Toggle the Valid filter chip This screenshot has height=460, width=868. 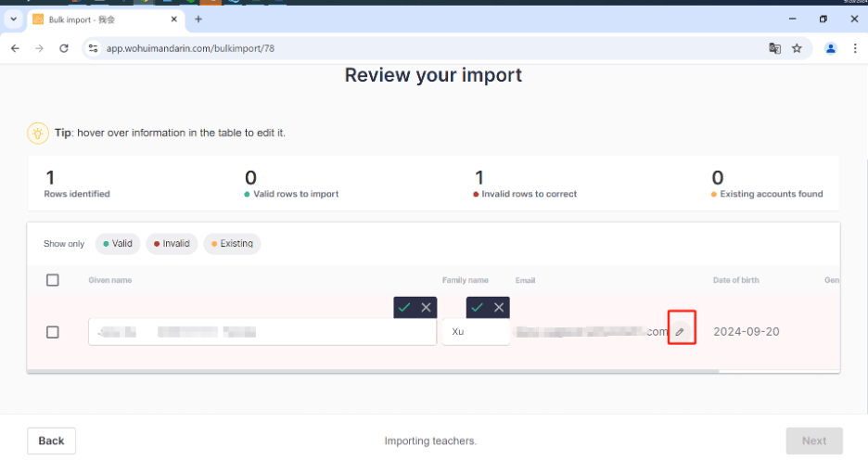(x=118, y=244)
